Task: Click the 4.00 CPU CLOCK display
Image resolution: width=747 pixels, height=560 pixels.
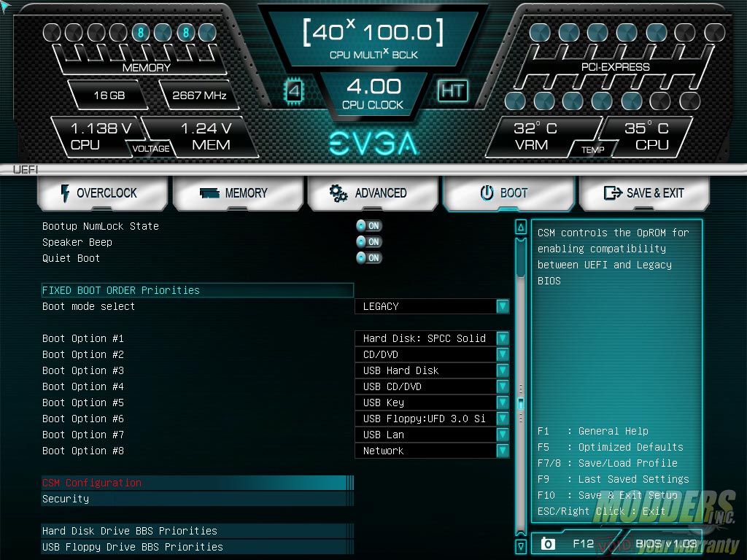Action: point(373,94)
